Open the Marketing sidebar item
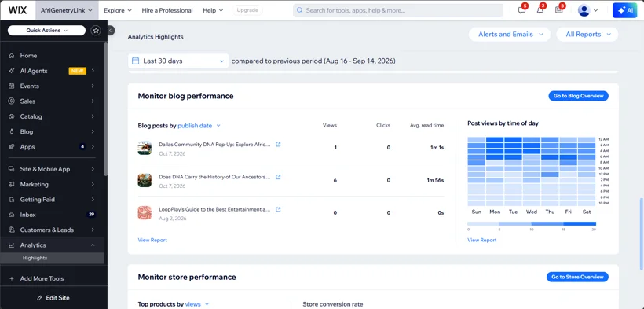Viewport: 644px width, 309px height. (52, 184)
